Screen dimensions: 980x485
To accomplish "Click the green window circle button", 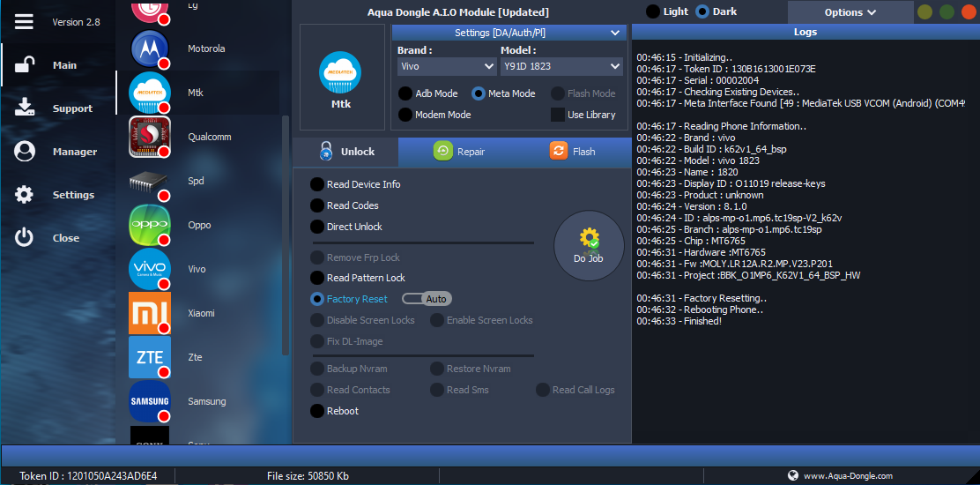I will point(947,11).
